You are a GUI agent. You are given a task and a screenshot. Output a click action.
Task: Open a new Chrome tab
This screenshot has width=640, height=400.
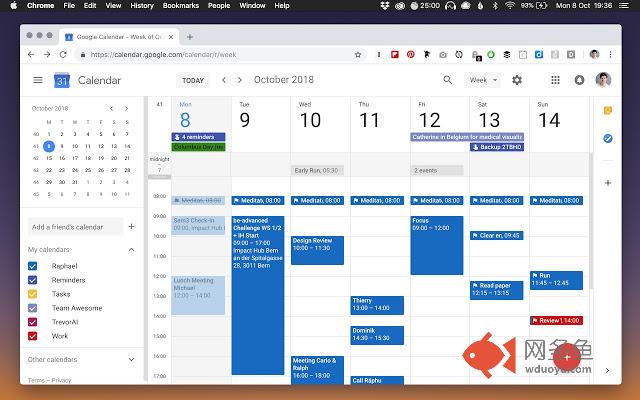190,37
